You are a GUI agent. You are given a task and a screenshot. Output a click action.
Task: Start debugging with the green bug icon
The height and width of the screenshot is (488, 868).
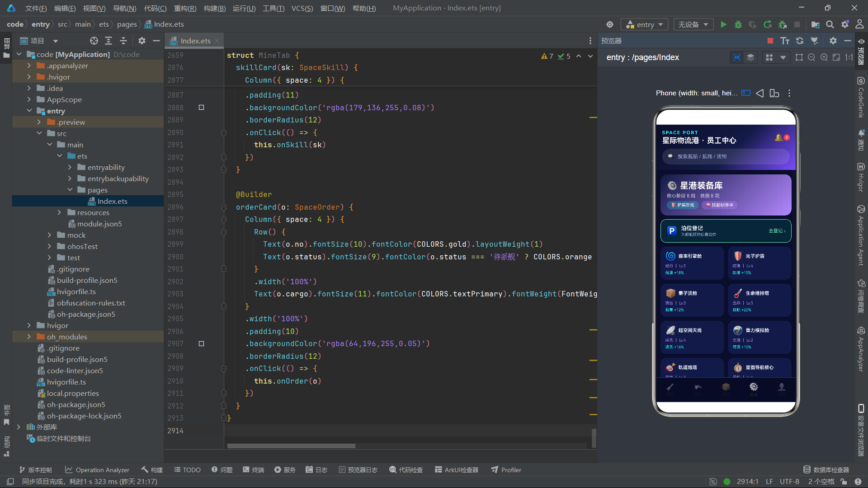(738, 24)
